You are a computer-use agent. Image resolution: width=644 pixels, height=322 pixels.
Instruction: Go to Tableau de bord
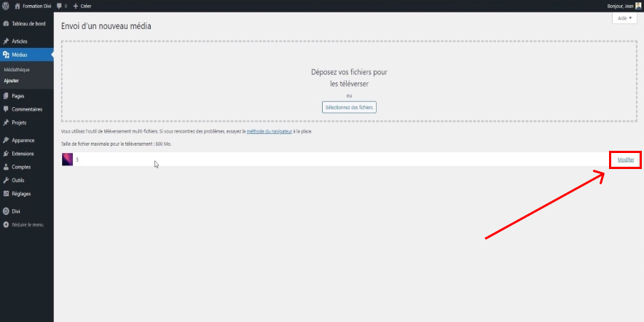[28, 24]
